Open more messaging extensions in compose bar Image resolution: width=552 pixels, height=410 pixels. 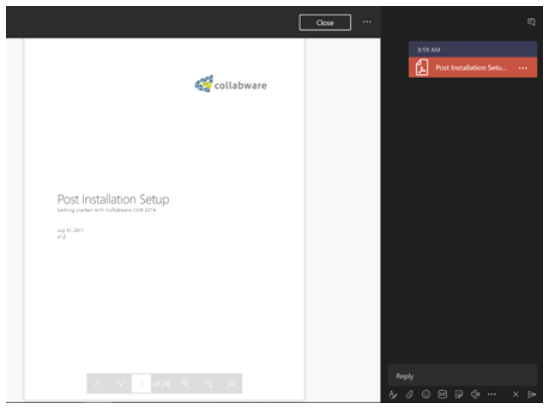point(492,394)
